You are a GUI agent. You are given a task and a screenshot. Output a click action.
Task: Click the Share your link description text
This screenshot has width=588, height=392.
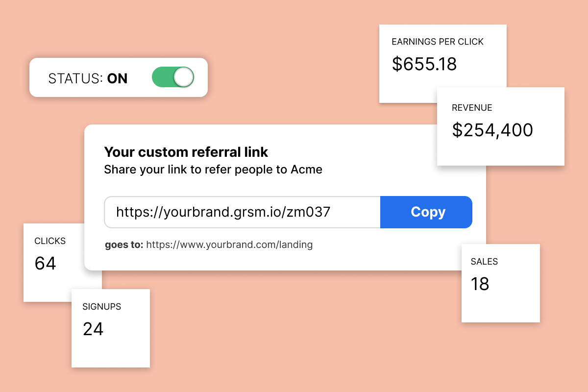pos(213,170)
